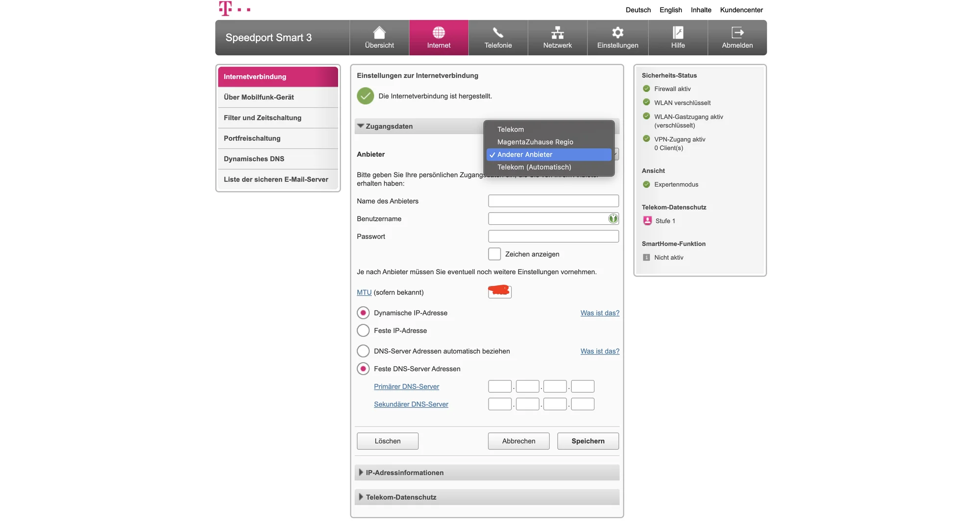This screenshot has width=980, height=521.
Task: Click the Firewall aktiv status icon
Action: click(646, 89)
